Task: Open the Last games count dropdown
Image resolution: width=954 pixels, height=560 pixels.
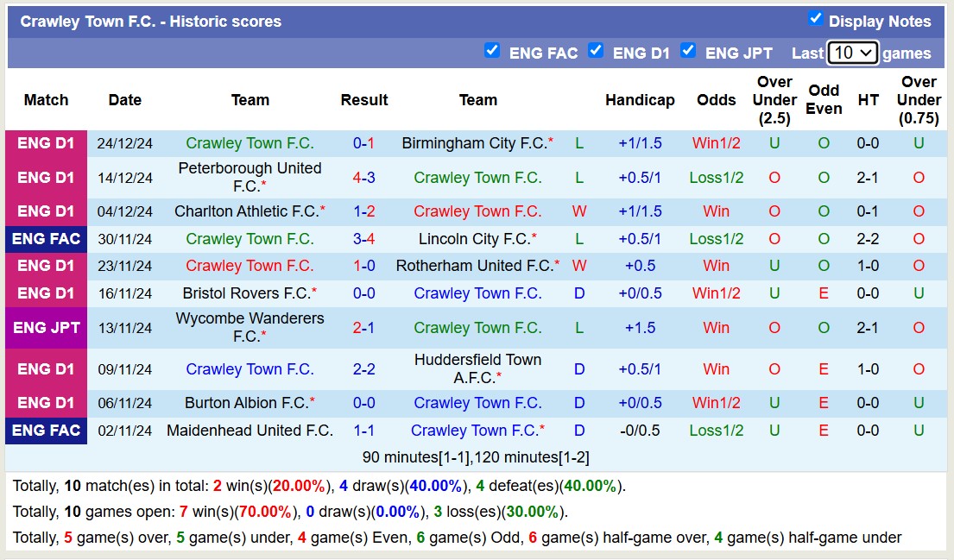Action: point(852,53)
